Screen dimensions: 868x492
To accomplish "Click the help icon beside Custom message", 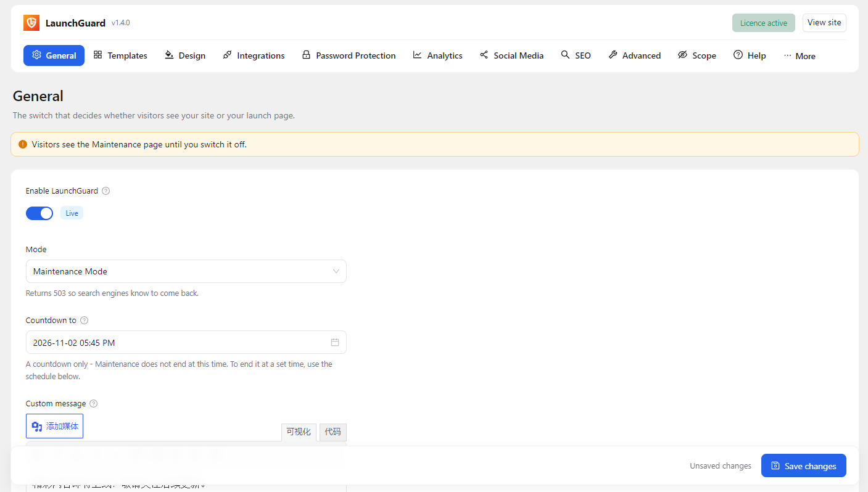I will click(x=94, y=404).
